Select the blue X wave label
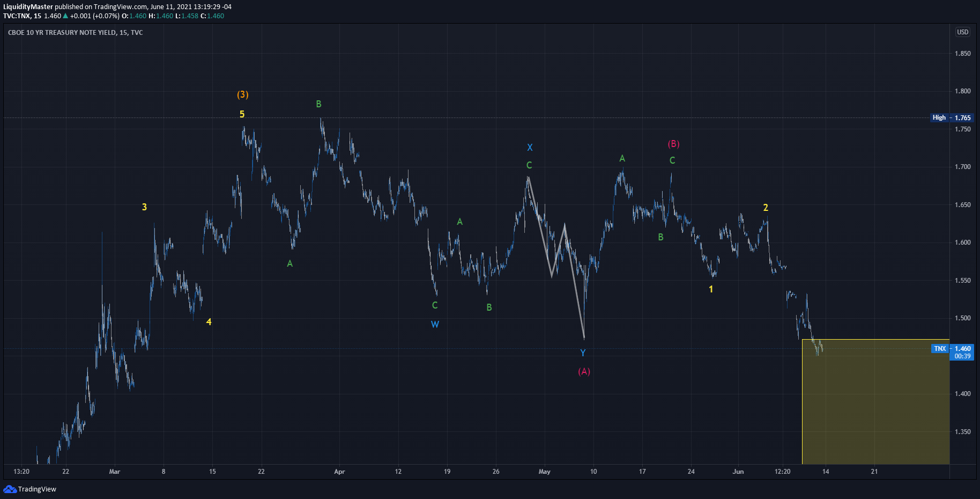The image size is (980, 499). click(530, 148)
